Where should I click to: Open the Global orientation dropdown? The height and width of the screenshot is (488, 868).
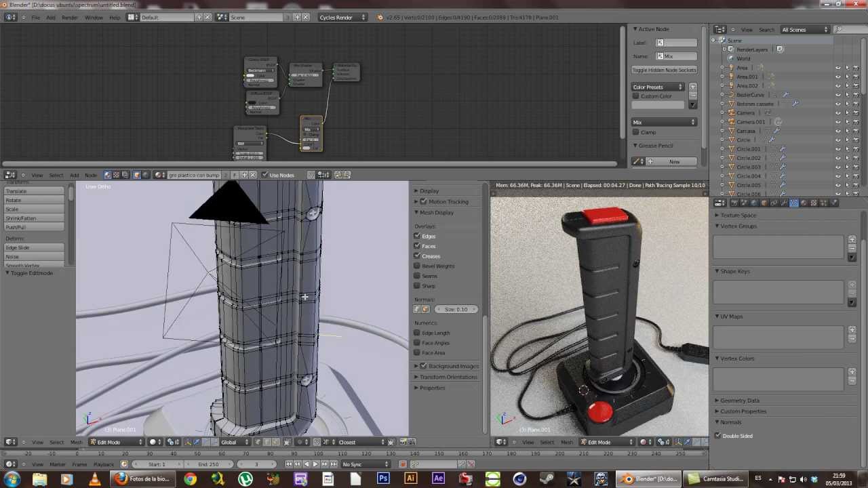235,442
